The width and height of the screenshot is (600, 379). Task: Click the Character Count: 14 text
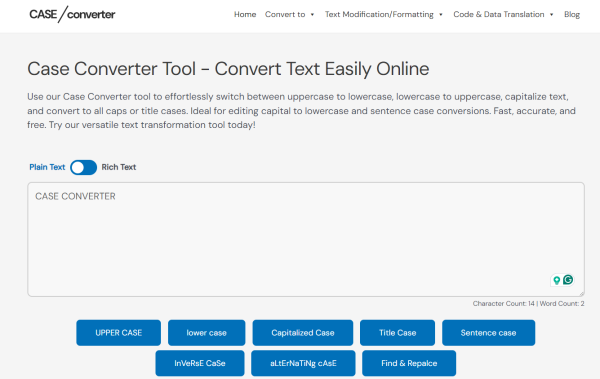click(503, 304)
